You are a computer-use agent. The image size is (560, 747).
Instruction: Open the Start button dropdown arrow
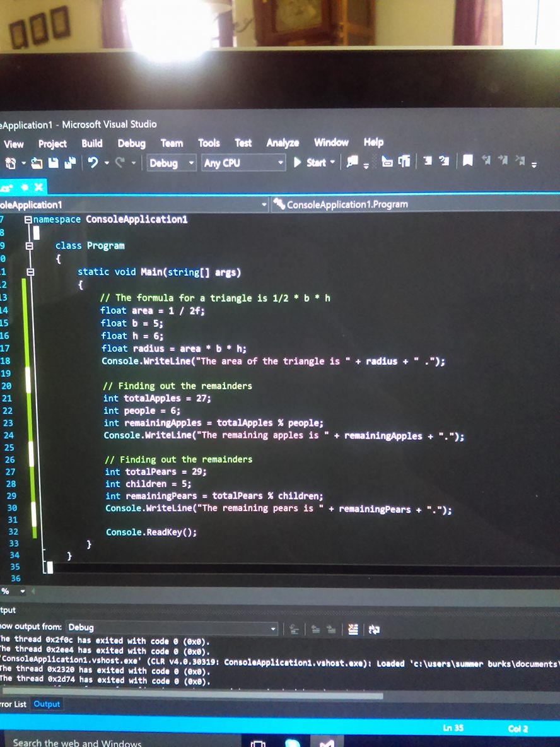pos(332,162)
